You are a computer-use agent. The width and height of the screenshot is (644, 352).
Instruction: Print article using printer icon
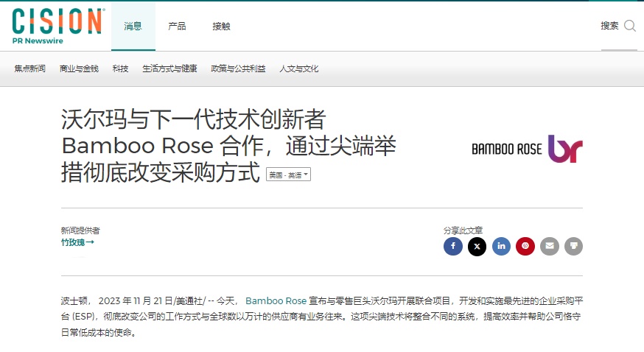pyautogui.click(x=574, y=246)
